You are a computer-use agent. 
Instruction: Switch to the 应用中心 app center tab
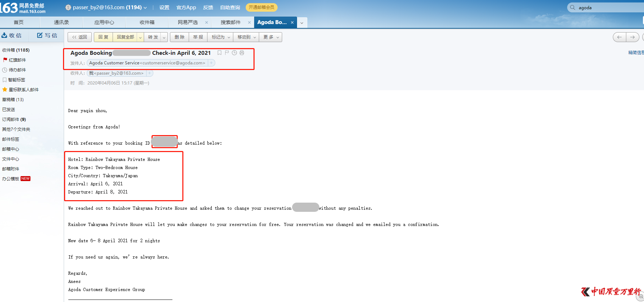pos(104,22)
